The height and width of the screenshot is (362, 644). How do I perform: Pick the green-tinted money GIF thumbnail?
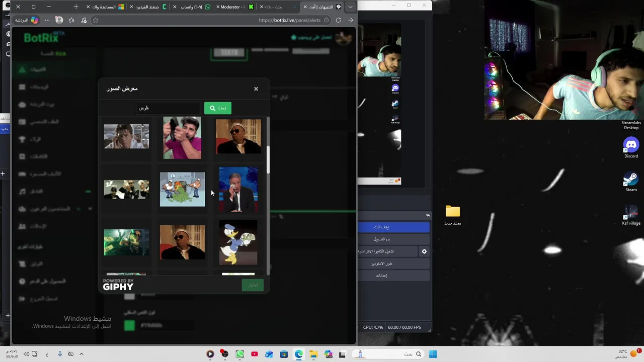tap(126, 242)
